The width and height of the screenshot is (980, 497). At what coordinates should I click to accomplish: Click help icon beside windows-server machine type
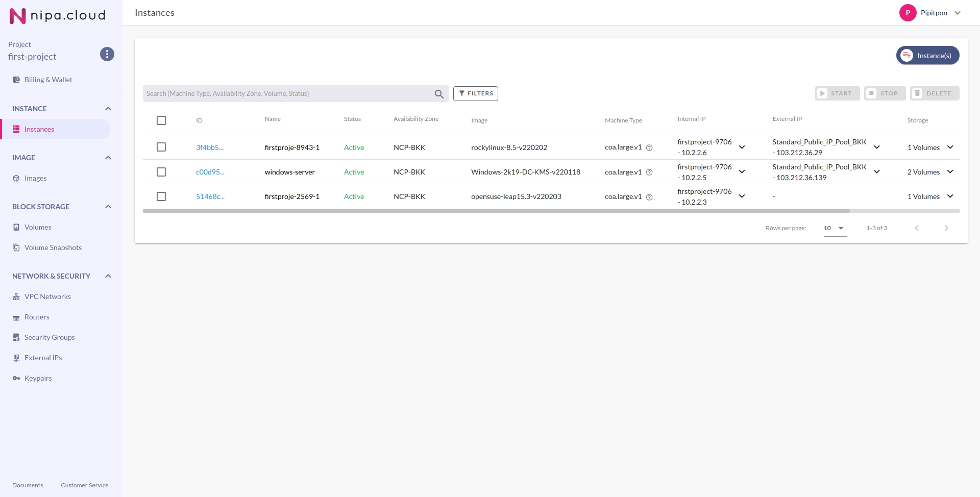coord(649,172)
